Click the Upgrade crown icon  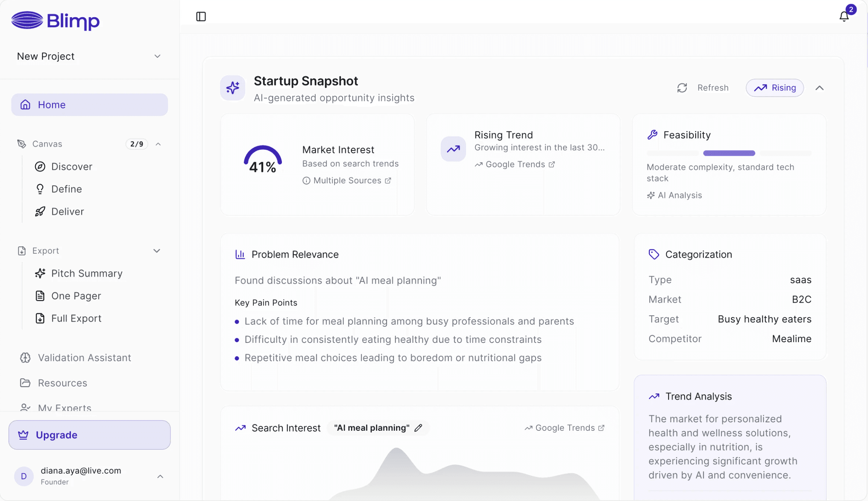[x=23, y=435]
